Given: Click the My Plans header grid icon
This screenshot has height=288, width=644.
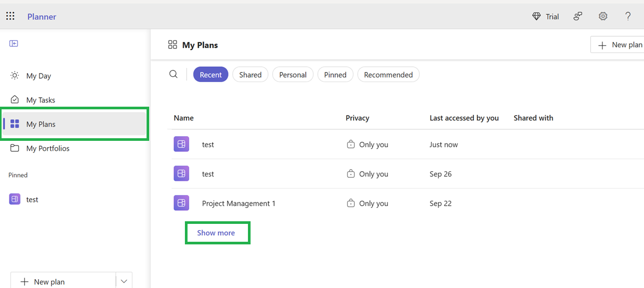Looking at the screenshot, I should [172, 45].
